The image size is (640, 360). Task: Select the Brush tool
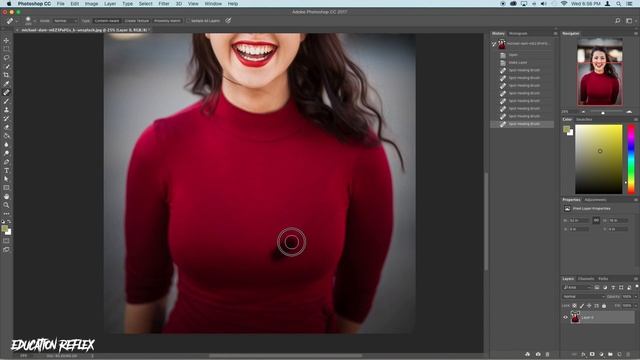coord(6,101)
